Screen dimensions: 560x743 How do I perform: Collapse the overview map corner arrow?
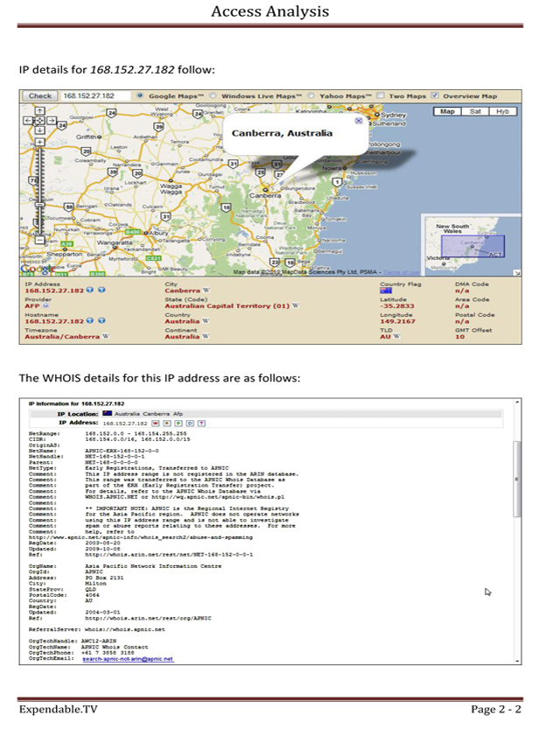coord(517,273)
